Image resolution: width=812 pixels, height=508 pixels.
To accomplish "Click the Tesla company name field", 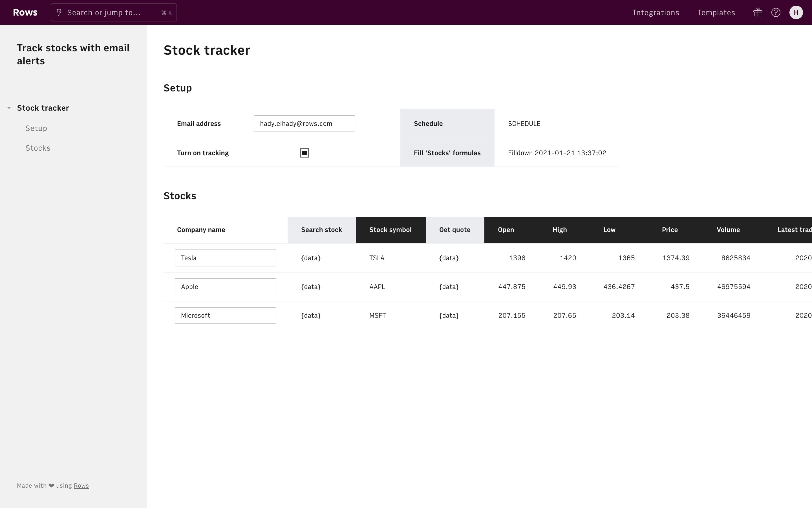I will tap(226, 258).
